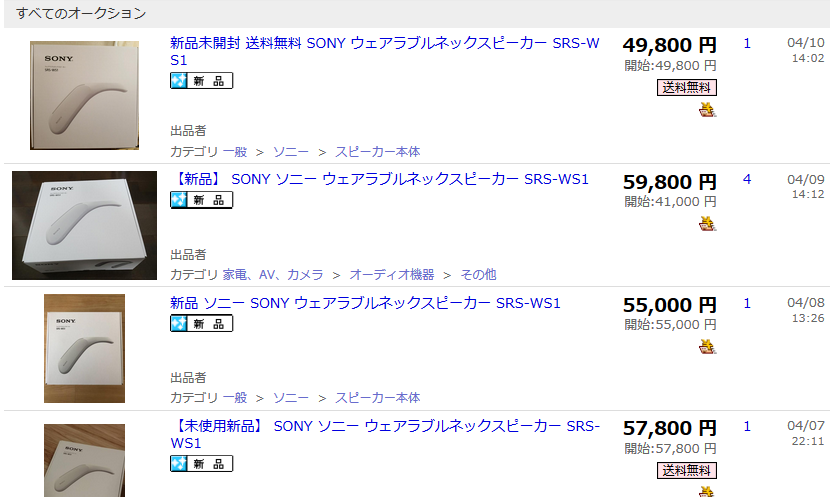Click the スピーカー本体 link on the first listing
The image size is (838, 497).
tap(377, 152)
